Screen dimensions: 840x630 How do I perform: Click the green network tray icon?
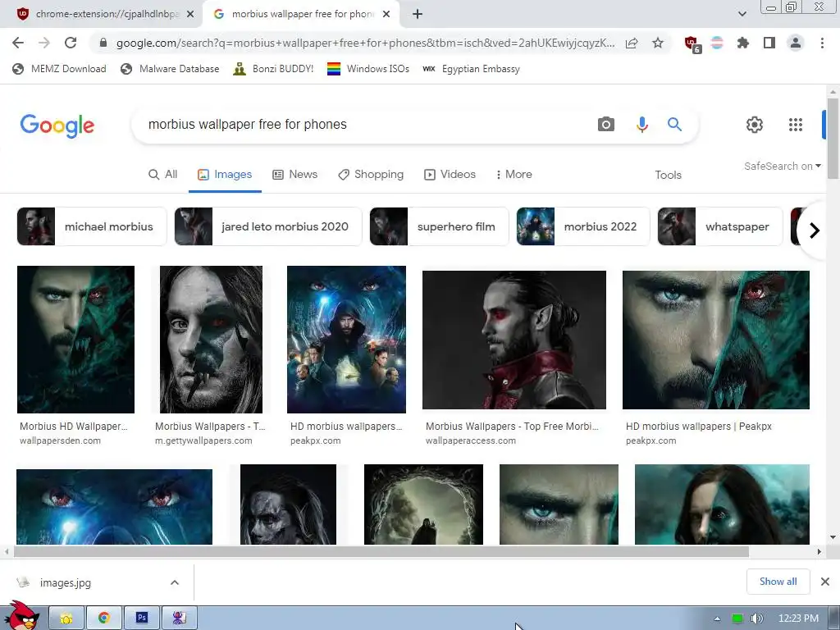coord(737,619)
